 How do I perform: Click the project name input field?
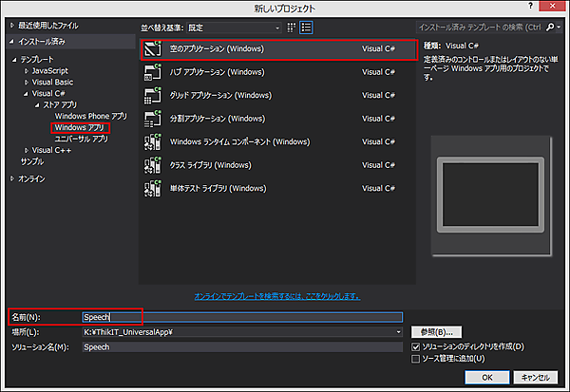[242, 317]
